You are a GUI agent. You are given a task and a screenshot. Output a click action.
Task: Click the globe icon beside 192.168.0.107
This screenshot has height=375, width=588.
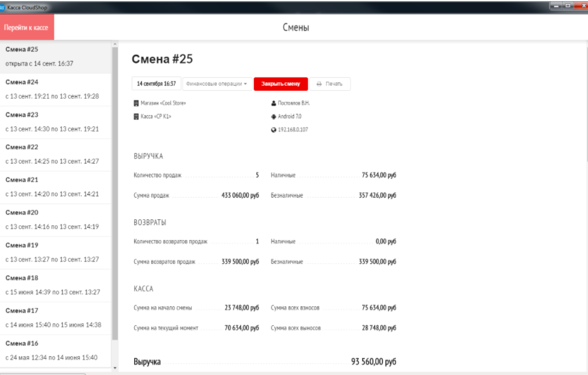274,130
